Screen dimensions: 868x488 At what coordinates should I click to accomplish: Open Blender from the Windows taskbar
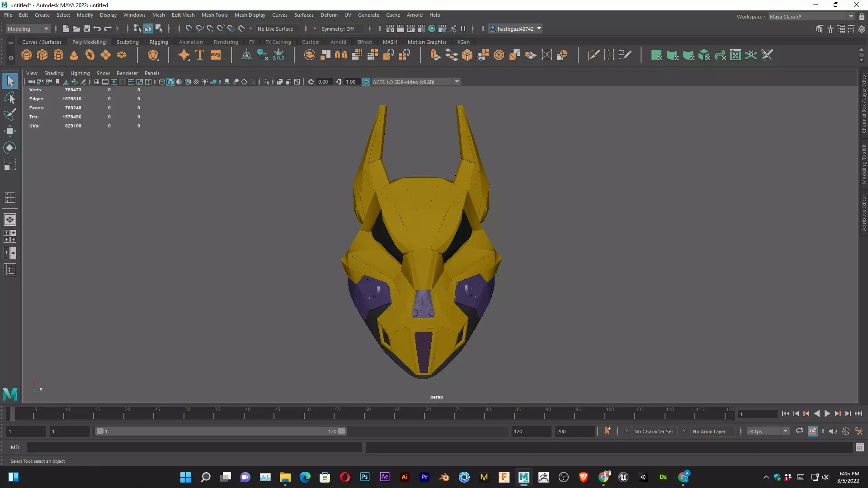tap(444, 477)
